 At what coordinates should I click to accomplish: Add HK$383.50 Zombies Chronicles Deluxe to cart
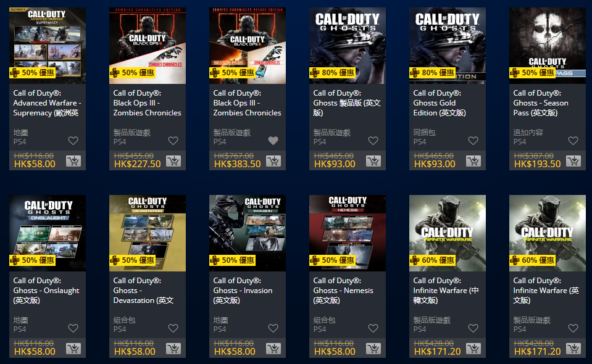[273, 161]
